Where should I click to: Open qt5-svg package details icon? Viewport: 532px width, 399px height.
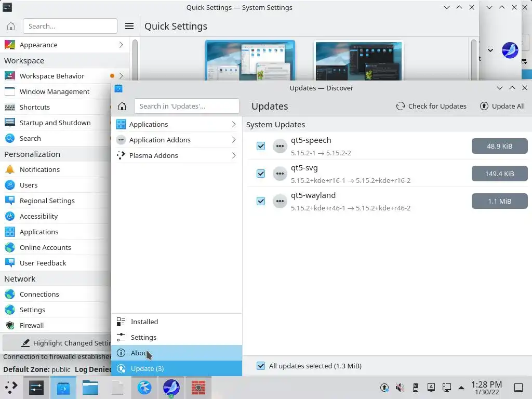pyautogui.click(x=280, y=174)
